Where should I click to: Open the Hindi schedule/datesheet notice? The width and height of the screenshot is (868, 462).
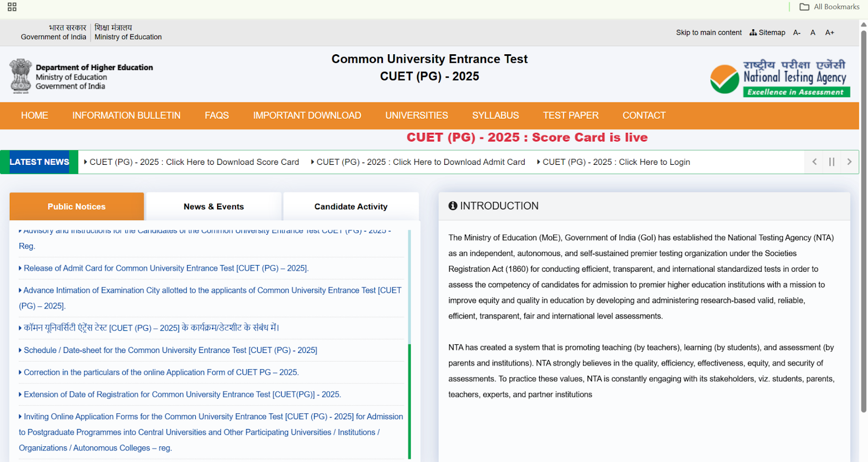pos(149,328)
